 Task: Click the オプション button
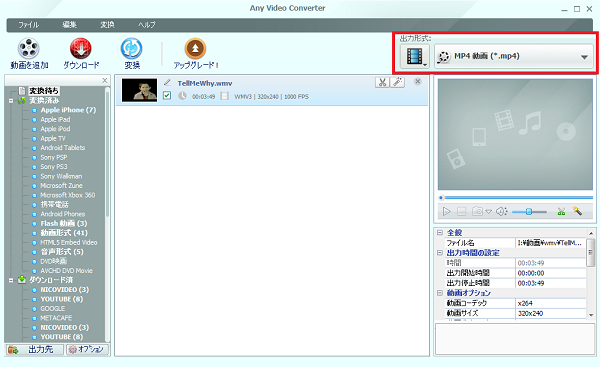point(87,349)
